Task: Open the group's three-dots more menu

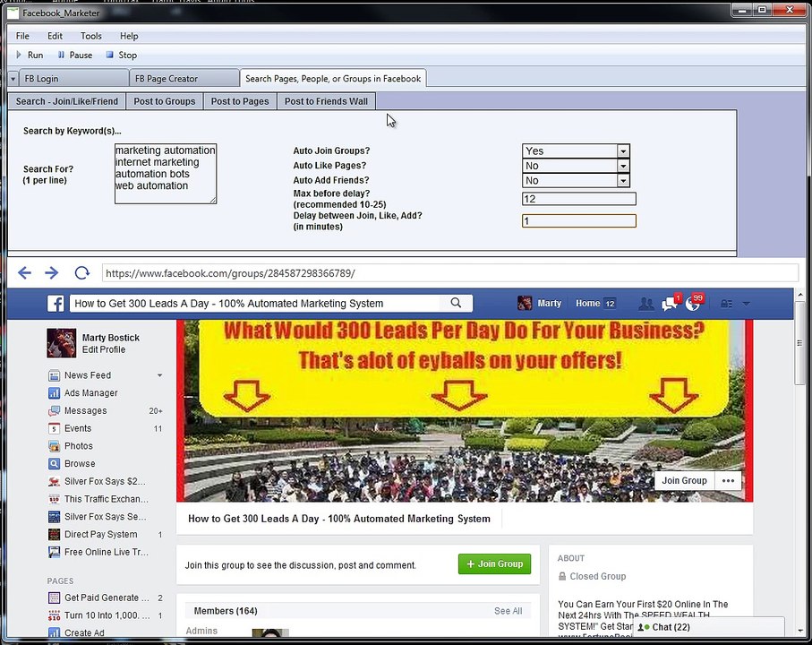Action: coord(728,481)
